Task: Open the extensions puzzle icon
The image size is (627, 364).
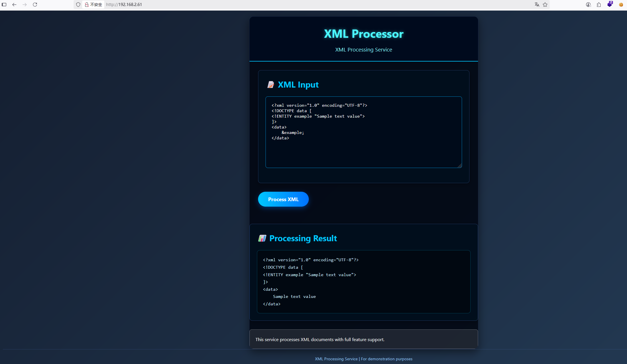Action: (x=599, y=5)
